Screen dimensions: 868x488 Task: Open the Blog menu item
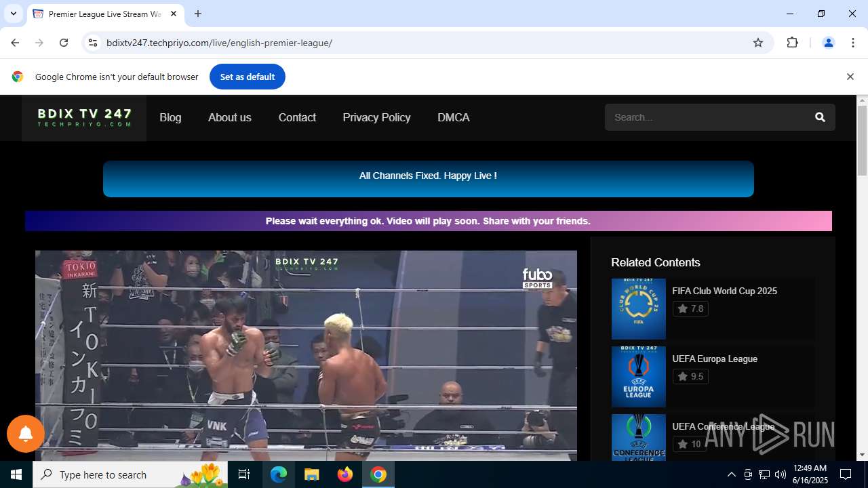tap(170, 117)
